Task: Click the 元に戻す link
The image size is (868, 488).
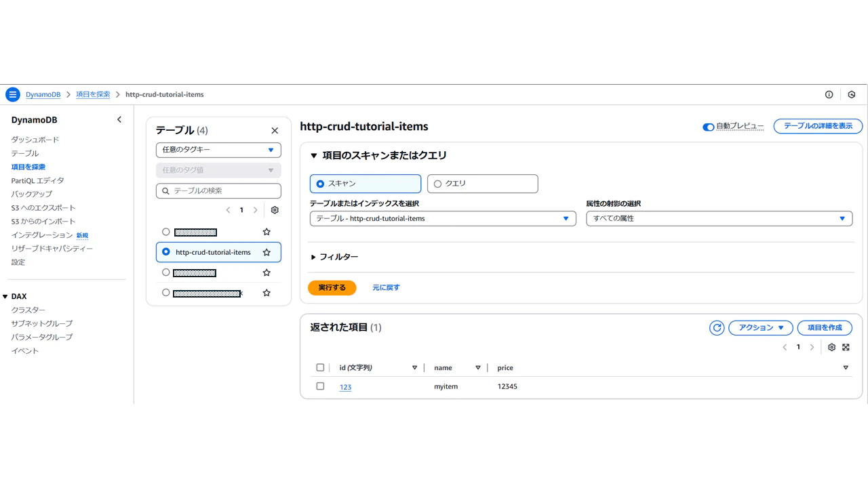Action: coord(386,288)
